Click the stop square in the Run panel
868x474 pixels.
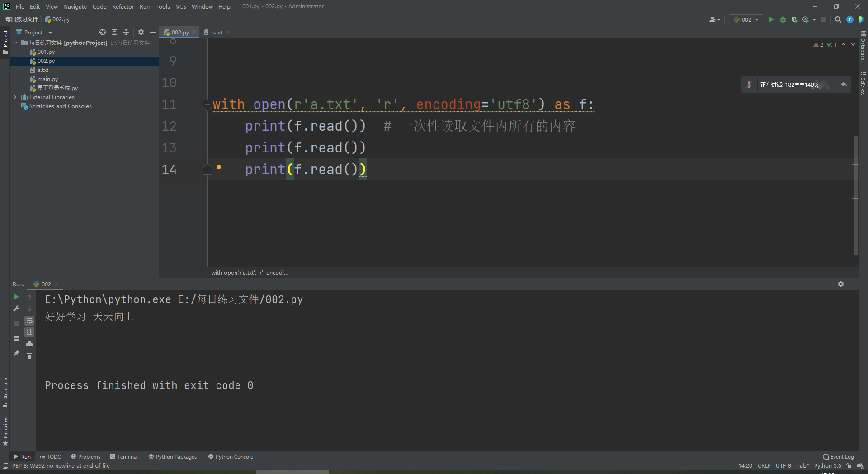click(16, 323)
